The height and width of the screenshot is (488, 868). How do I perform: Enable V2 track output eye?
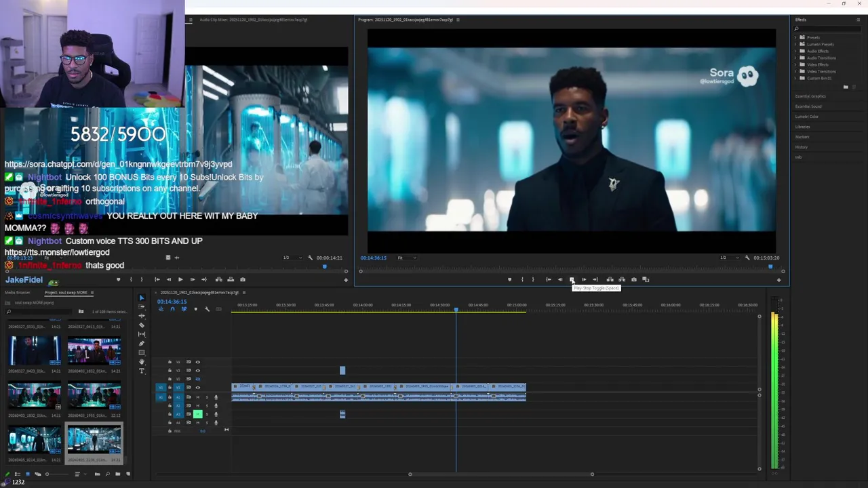click(198, 379)
